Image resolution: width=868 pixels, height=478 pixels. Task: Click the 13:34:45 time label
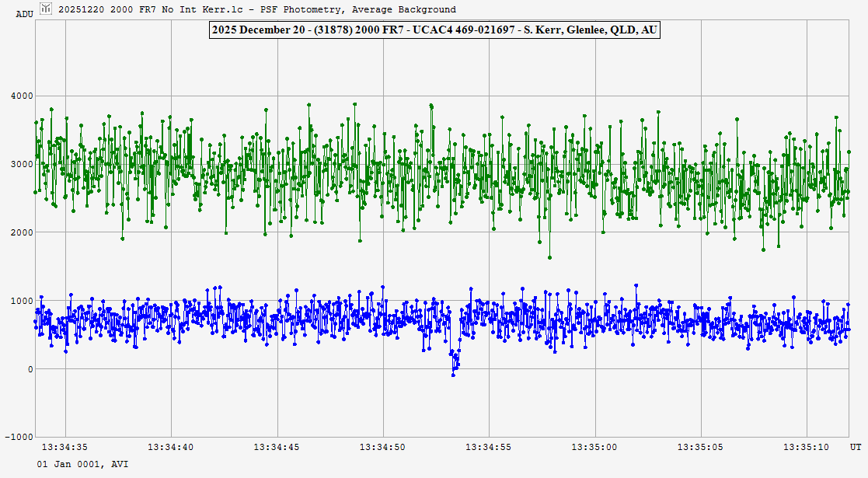tap(277, 447)
